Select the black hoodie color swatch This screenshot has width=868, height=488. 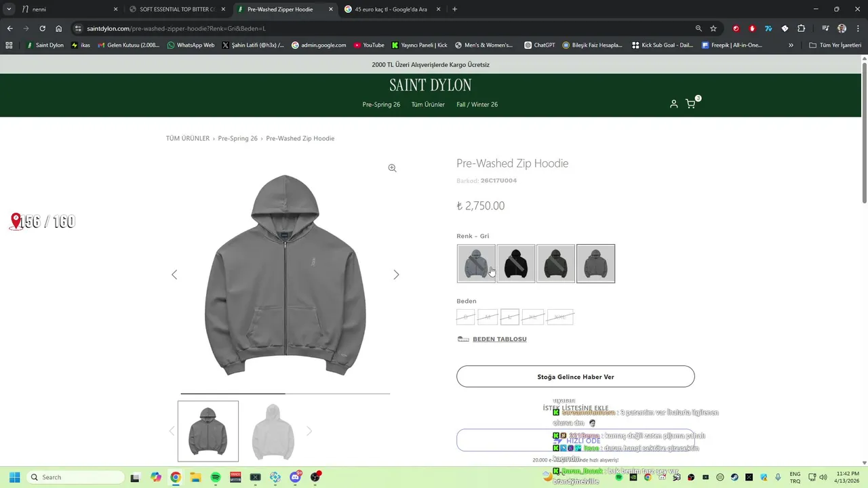point(516,264)
